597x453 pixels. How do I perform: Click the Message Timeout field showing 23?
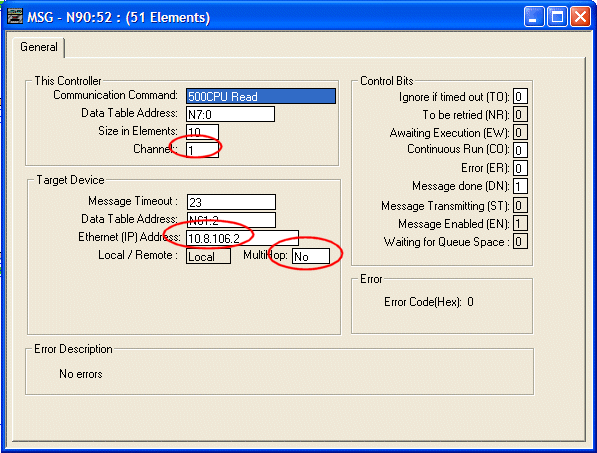(x=231, y=202)
